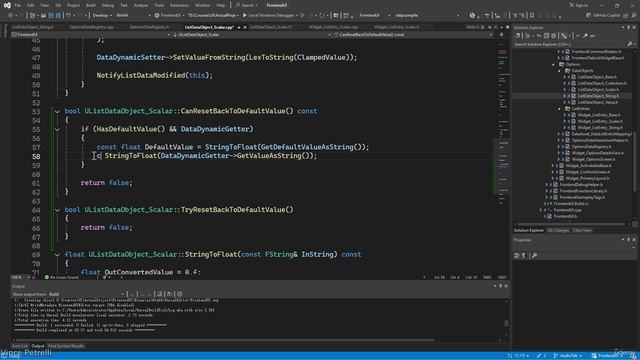Screen dimensions: 640x360
Task: Collapse the CanResetBackToDefaultValue function at line 53
Action: [57, 111]
